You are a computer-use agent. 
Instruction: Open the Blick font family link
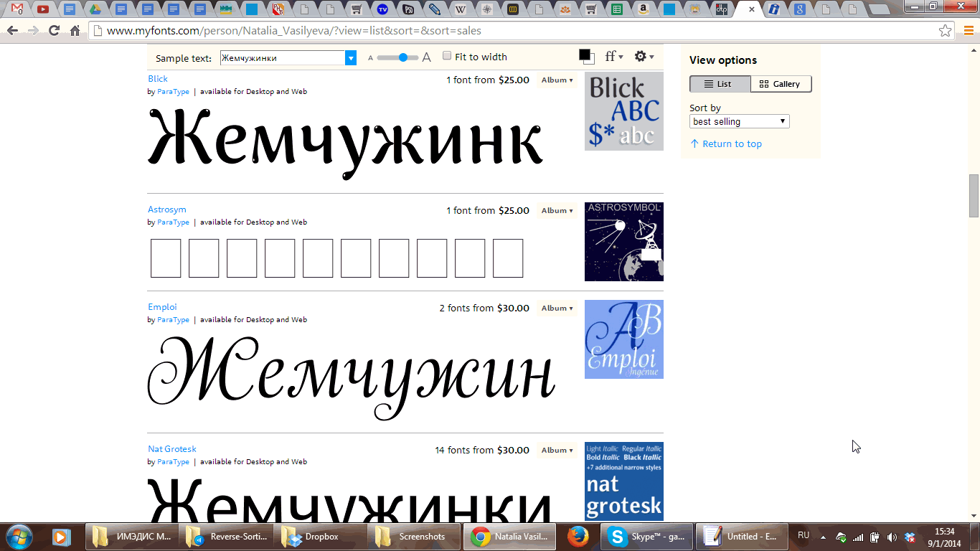click(x=158, y=79)
